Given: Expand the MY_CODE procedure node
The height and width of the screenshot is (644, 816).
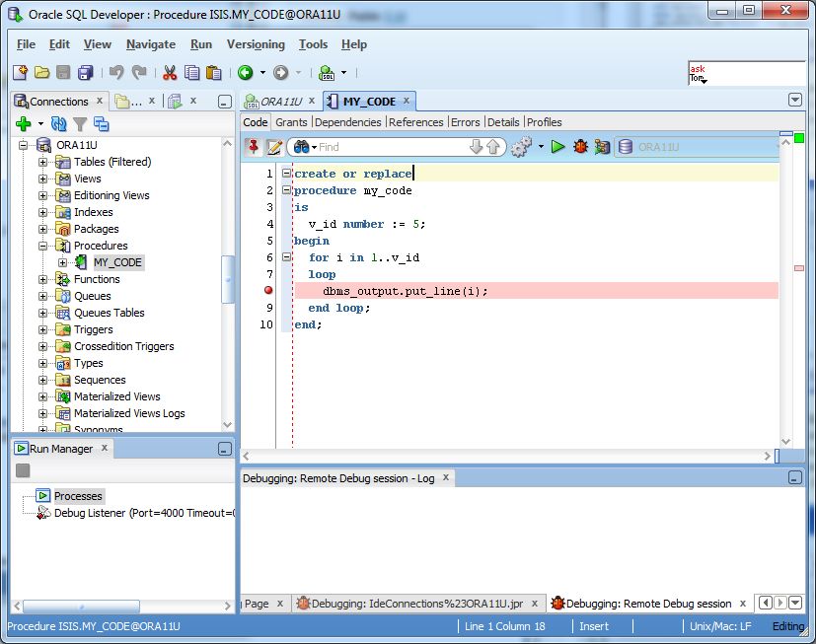Looking at the screenshot, I should 63,262.
